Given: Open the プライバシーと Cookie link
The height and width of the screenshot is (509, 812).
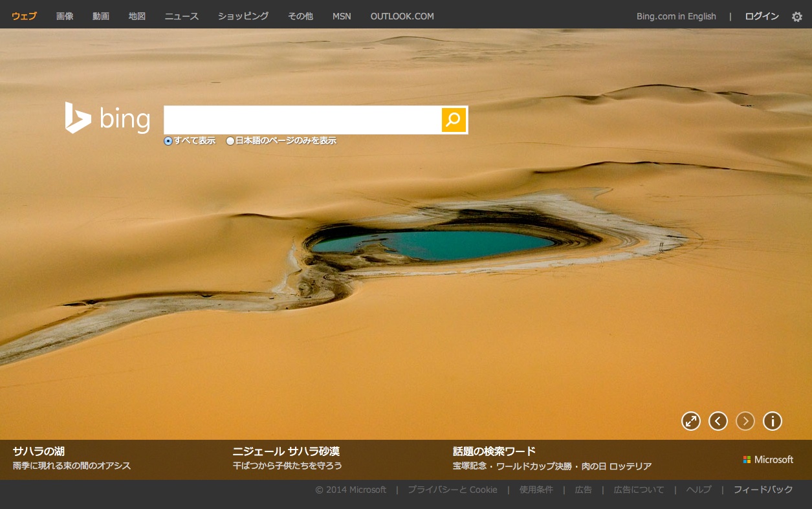Looking at the screenshot, I should click(452, 490).
